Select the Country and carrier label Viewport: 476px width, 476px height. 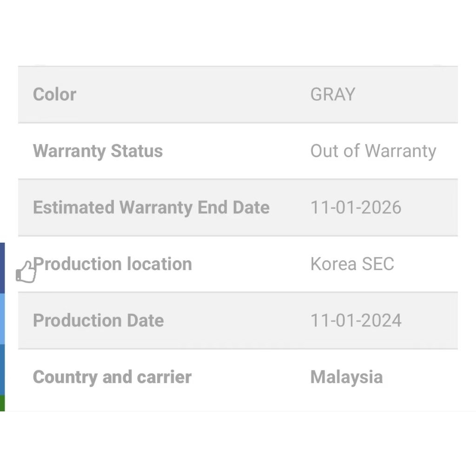click(112, 377)
